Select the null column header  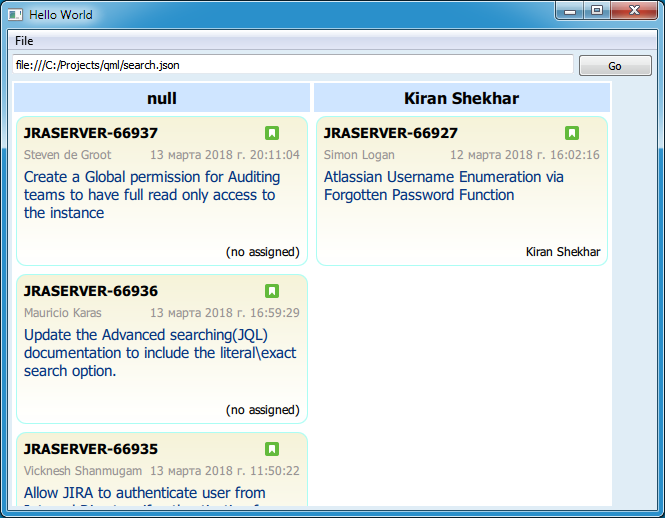(x=162, y=98)
